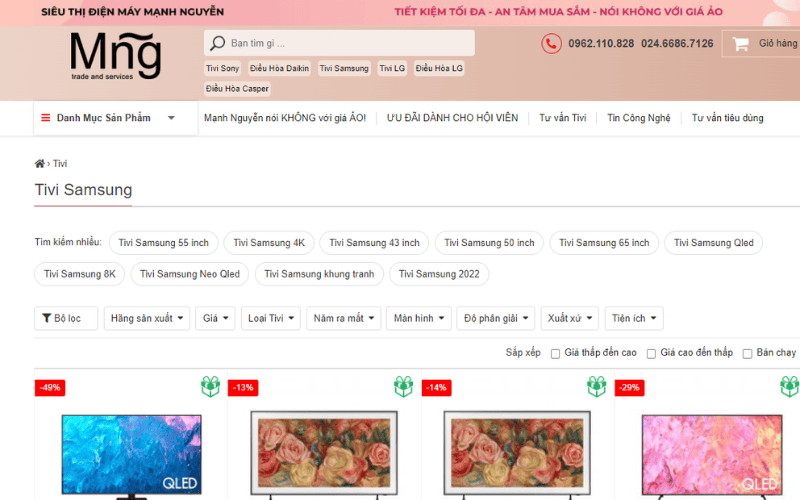The height and width of the screenshot is (500, 800).
Task: Click the red phone icon
Action: (551, 44)
